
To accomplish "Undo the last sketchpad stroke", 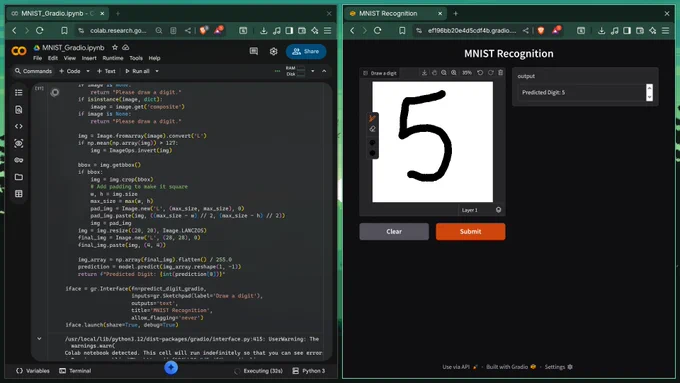I will coord(480,73).
